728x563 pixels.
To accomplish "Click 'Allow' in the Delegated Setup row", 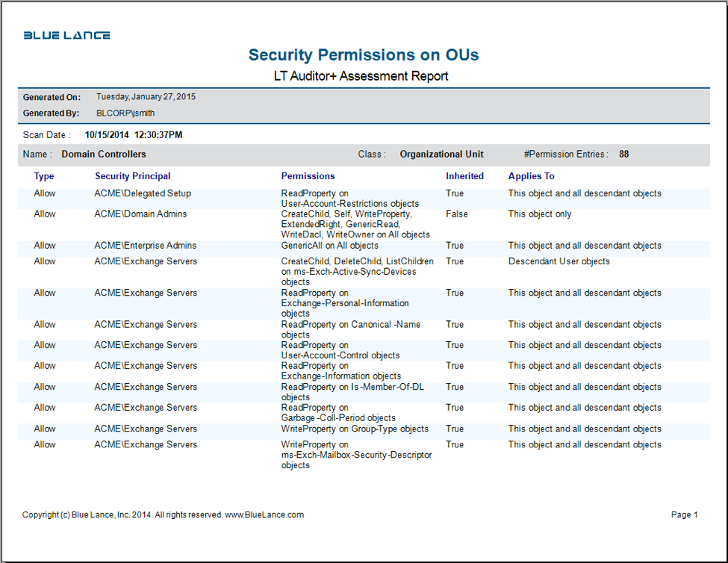I will (x=45, y=193).
